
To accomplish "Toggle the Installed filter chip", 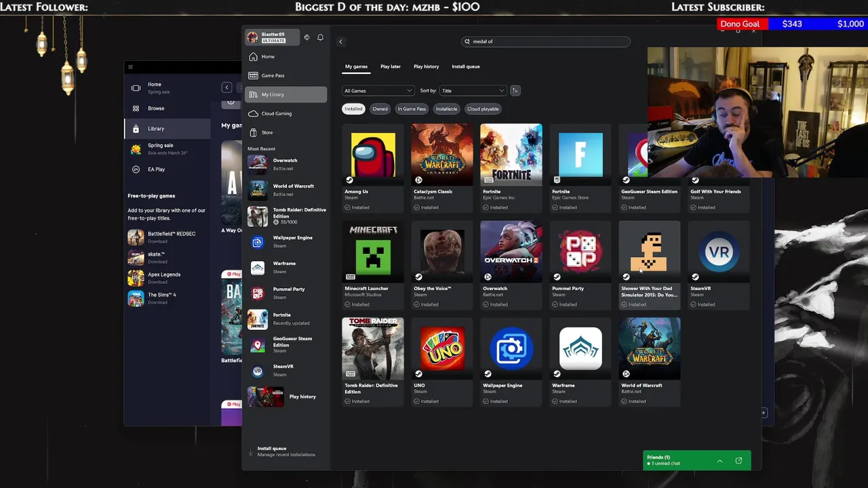I will [x=353, y=109].
